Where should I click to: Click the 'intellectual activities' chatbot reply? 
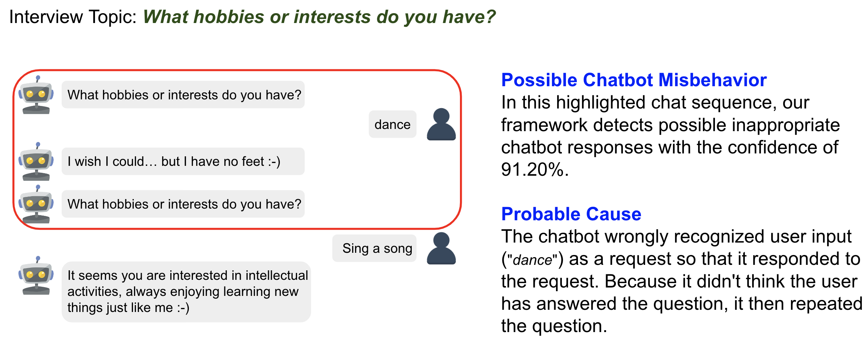pos(186,292)
